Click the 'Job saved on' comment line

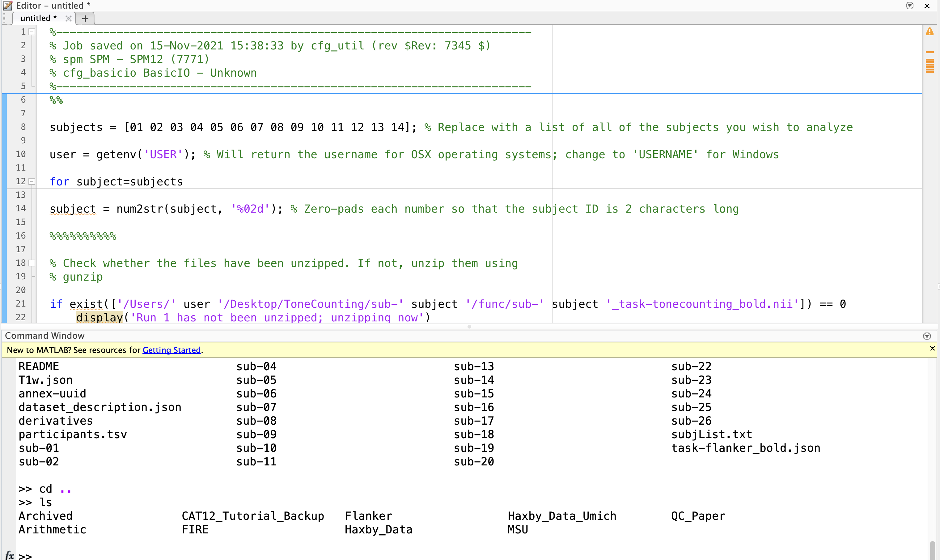tap(270, 46)
